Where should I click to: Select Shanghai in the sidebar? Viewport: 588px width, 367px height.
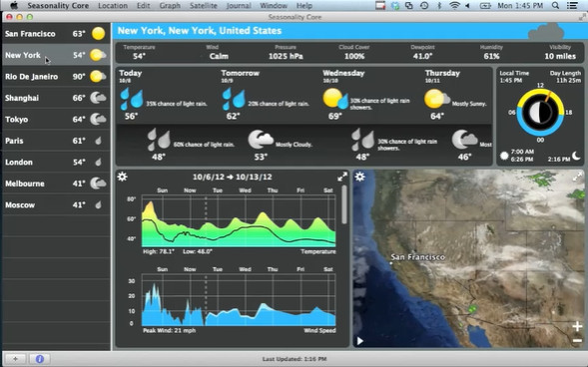(x=56, y=98)
